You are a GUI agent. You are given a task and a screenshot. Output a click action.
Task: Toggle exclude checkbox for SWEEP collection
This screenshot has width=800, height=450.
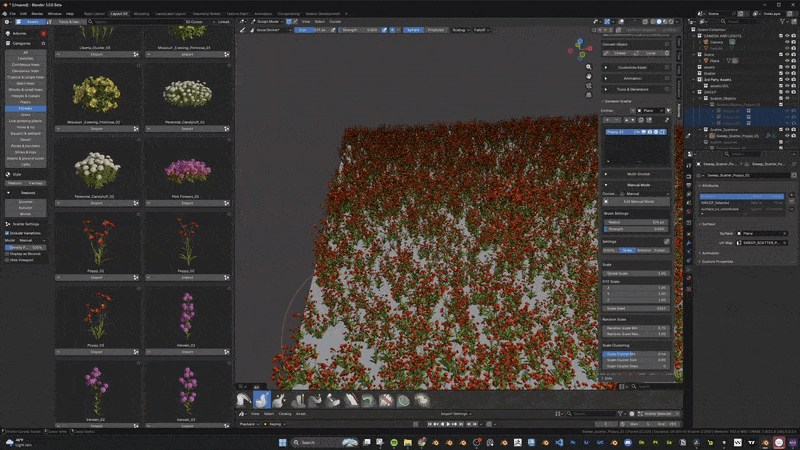[x=781, y=92]
